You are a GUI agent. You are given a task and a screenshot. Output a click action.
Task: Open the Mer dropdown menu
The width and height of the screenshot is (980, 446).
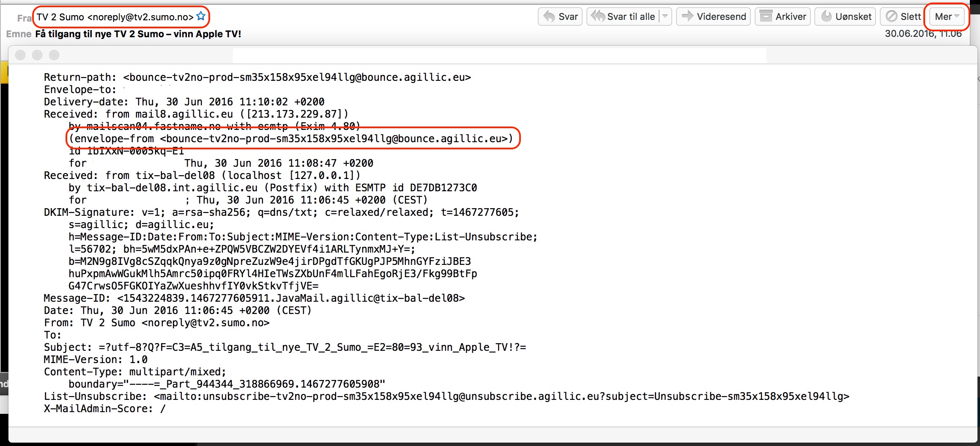coord(947,17)
